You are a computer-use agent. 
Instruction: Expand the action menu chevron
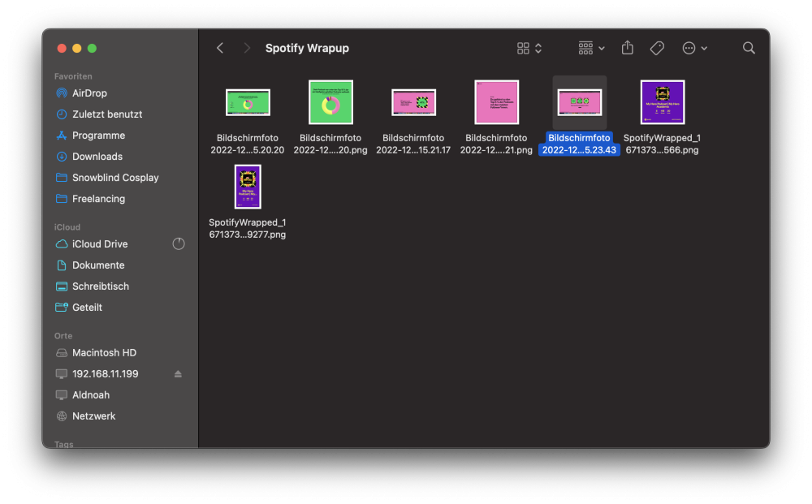click(x=704, y=49)
